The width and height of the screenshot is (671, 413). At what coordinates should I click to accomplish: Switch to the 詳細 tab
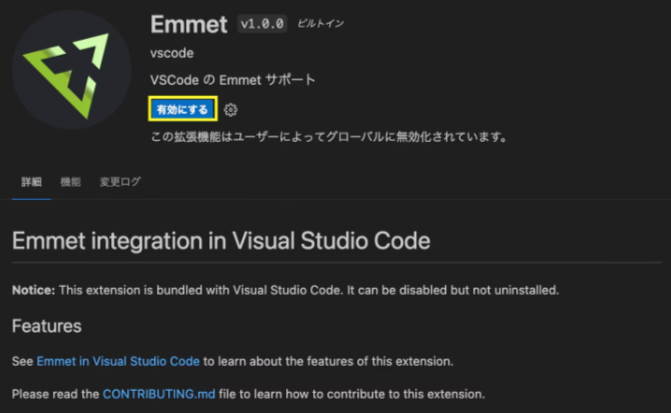coord(31,182)
